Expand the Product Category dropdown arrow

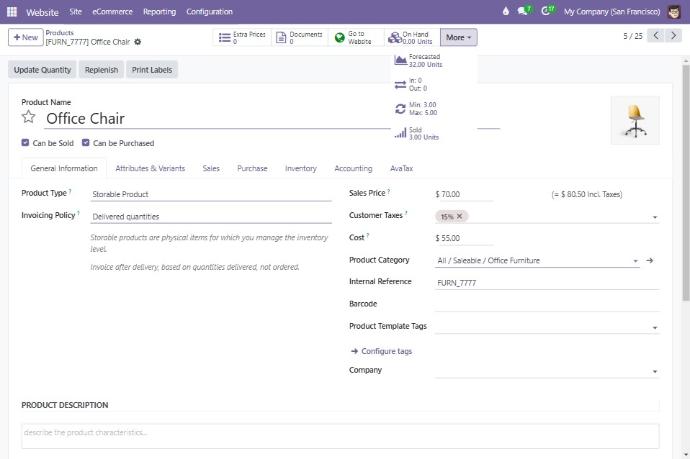635,261
